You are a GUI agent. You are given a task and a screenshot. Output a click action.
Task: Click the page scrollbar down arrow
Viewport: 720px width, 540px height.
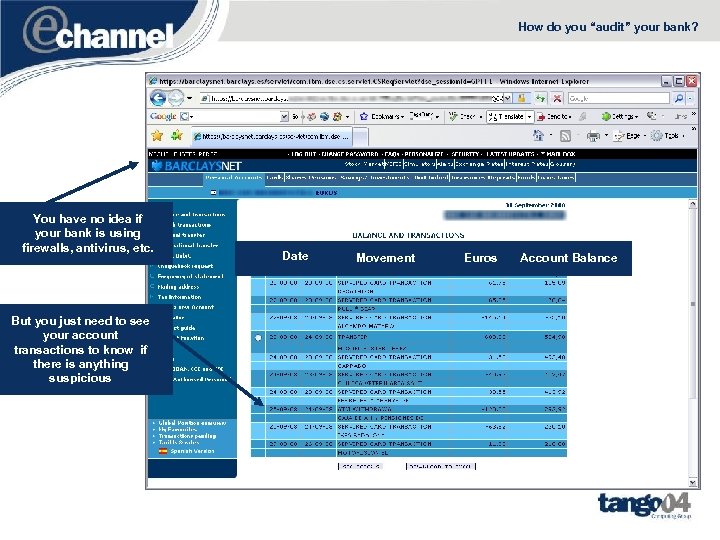click(x=693, y=483)
